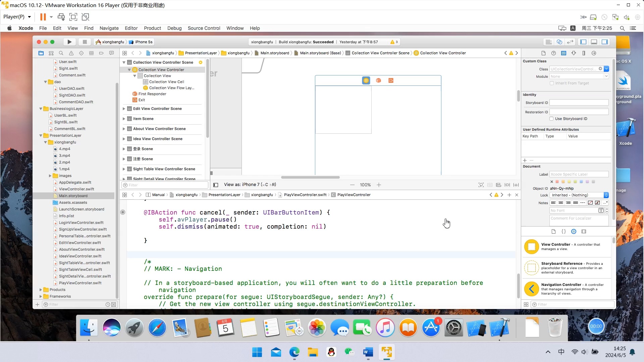Click the Run/Play button in toolbar

point(69,41)
